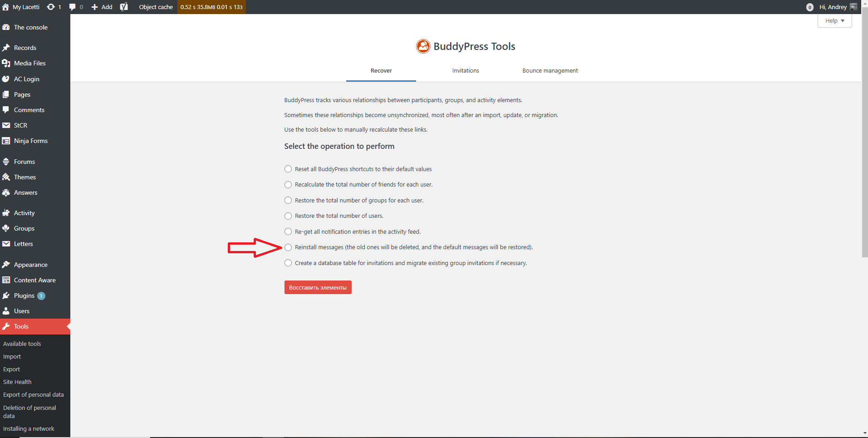This screenshot has height=438, width=868.
Task: Click the 0 notifications badge in admin bar
Action: point(810,7)
